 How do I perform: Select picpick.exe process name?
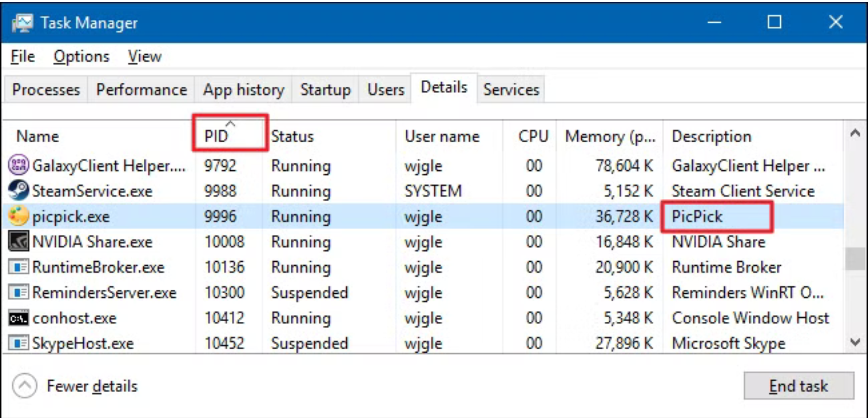click(x=71, y=217)
